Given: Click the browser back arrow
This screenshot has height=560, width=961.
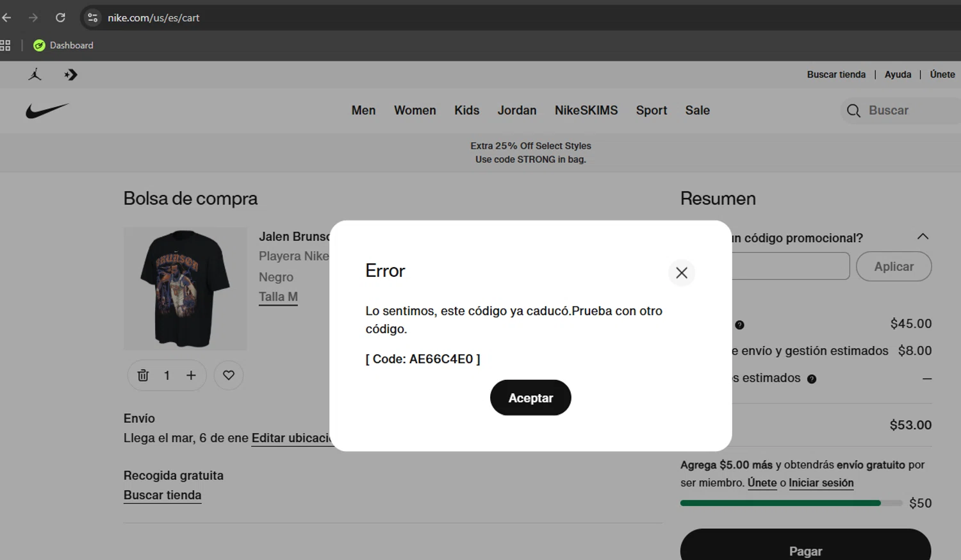Looking at the screenshot, I should [x=7, y=18].
